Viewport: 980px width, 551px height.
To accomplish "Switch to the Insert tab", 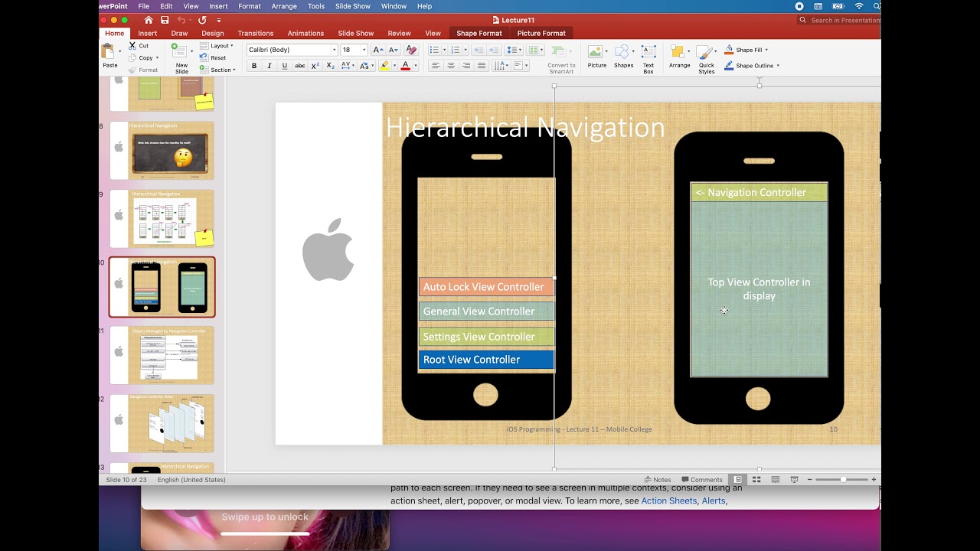I will (148, 34).
